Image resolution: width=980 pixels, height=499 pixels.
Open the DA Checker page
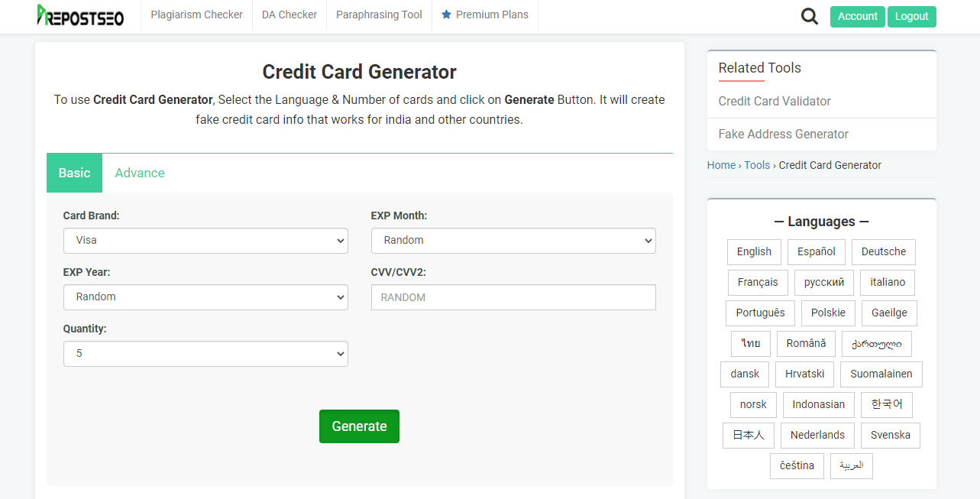[289, 14]
